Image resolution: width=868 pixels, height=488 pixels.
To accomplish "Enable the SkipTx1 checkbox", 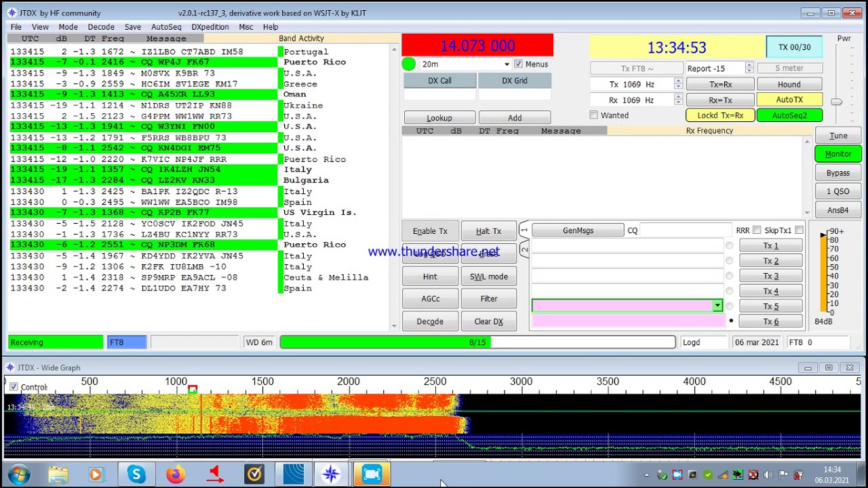I will 799,230.
